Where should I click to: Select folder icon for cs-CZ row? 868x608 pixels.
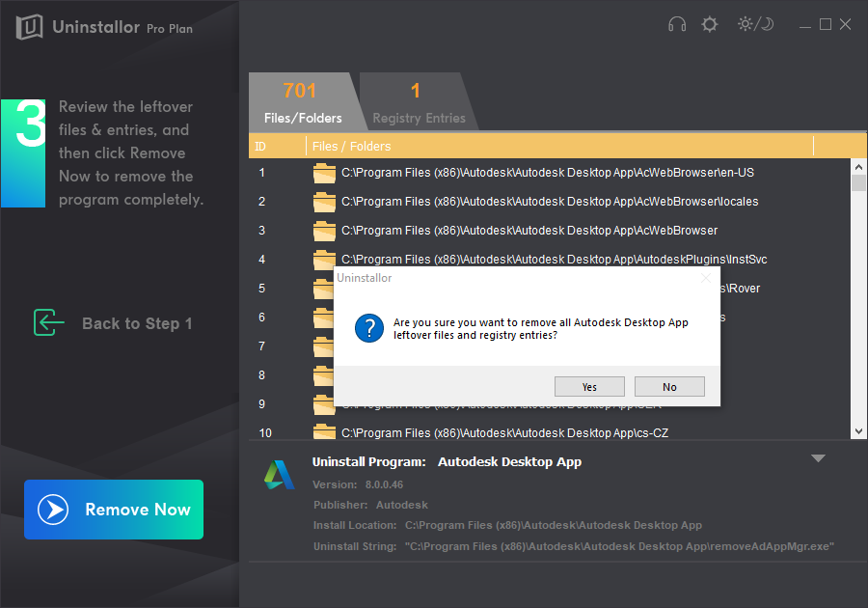tap(324, 432)
